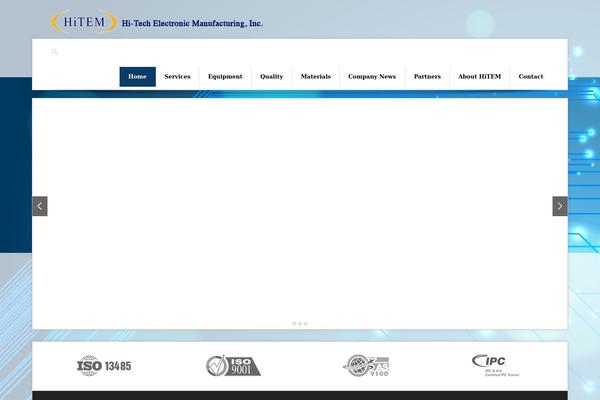Open the Materials menu item
This screenshot has width=600, height=400.
pyautogui.click(x=316, y=77)
